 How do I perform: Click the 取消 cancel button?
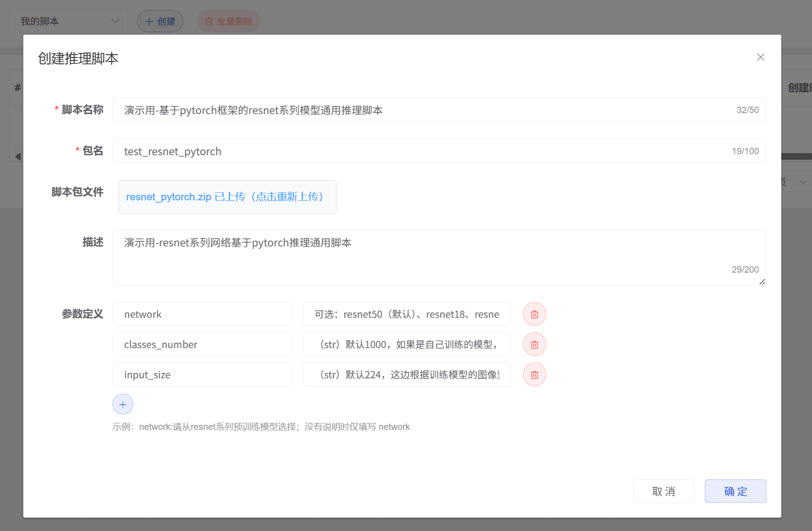(x=663, y=491)
